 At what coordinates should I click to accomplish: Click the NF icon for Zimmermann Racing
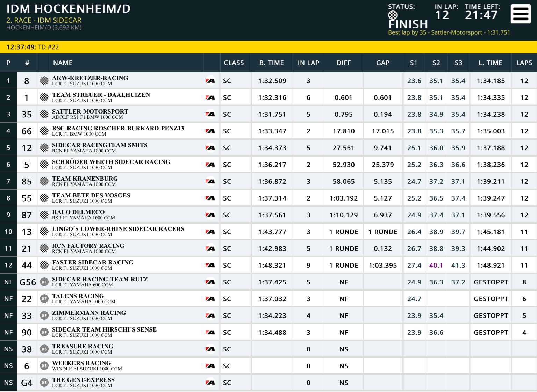(44, 315)
